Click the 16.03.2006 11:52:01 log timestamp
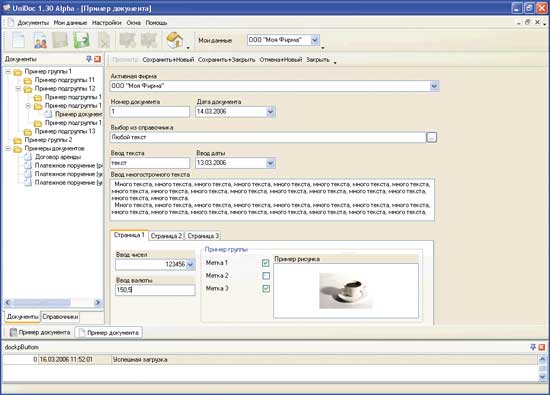The image size is (550, 395). click(x=66, y=360)
